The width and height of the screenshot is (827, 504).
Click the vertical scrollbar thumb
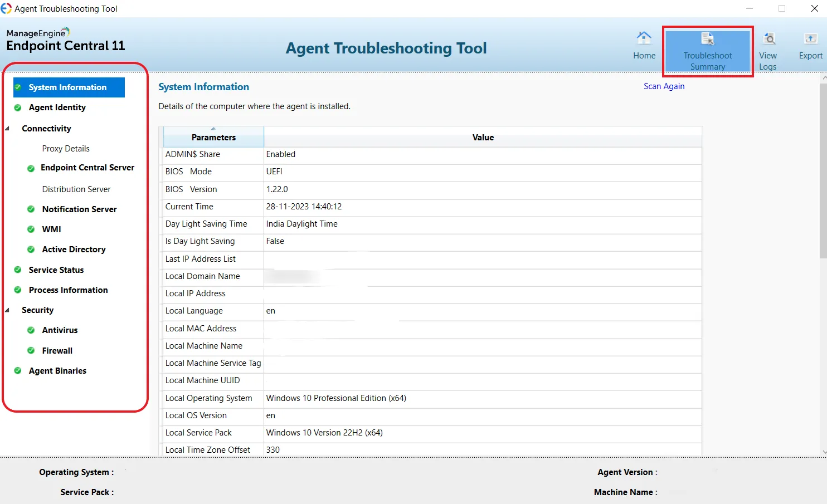tap(823, 172)
